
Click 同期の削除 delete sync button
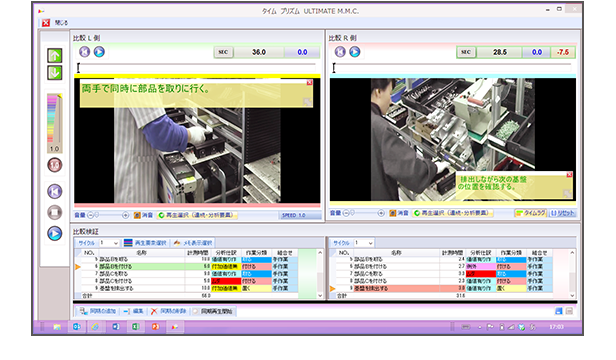(169, 311)
